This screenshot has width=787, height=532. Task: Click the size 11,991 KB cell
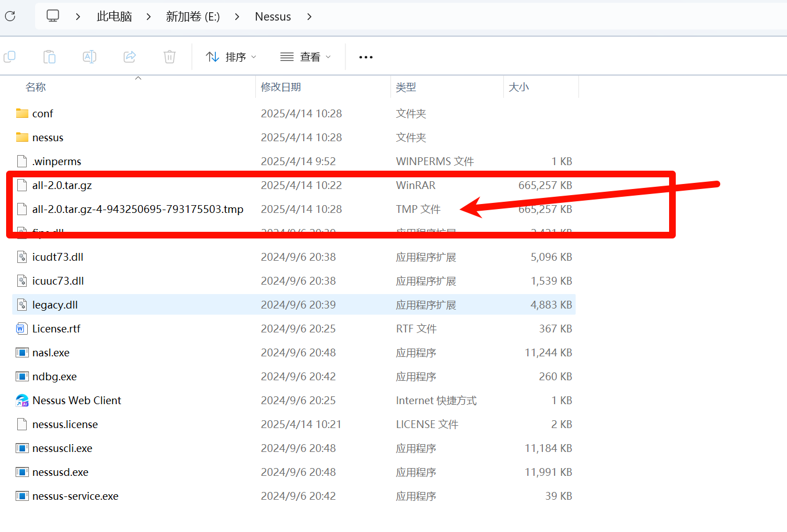[548, 472]
